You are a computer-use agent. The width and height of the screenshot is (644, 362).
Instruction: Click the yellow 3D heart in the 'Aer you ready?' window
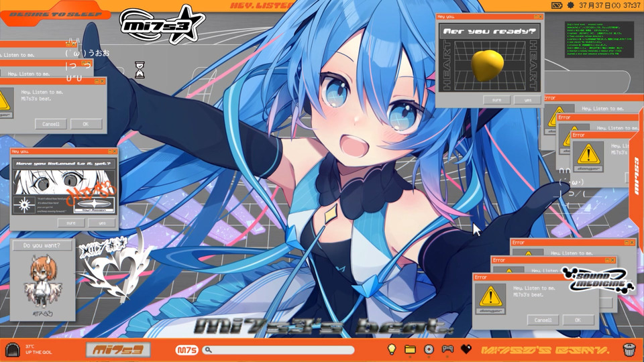tap(488, 65)
